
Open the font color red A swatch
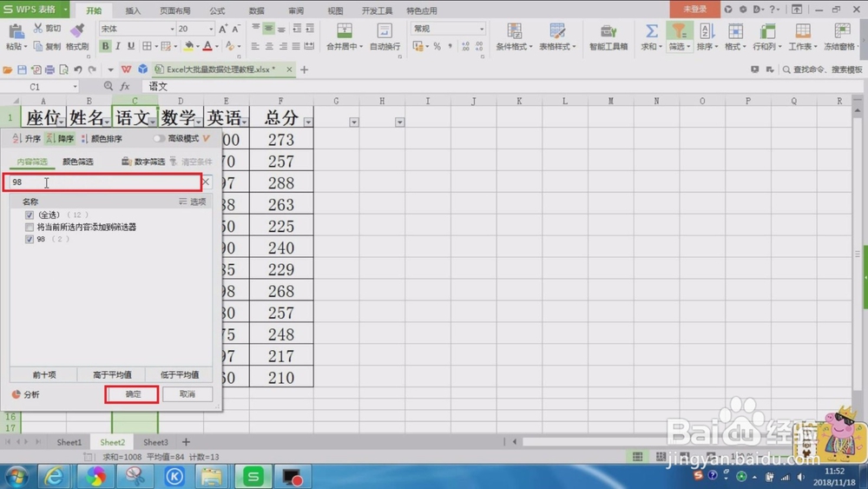point(207,47)
